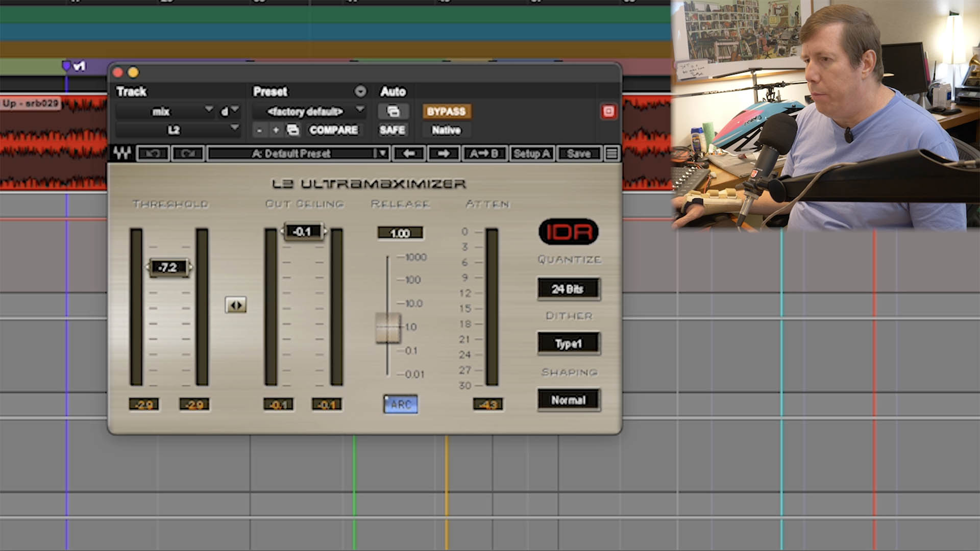Click right out ceiling peak readout -0.1
The image size is (980, 551).
[x=327, y=405]
